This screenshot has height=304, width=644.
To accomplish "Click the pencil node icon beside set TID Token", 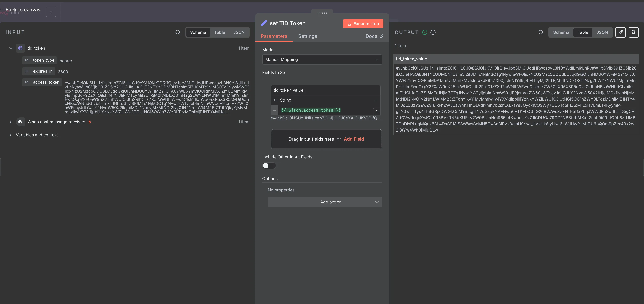I will (264, 23).
